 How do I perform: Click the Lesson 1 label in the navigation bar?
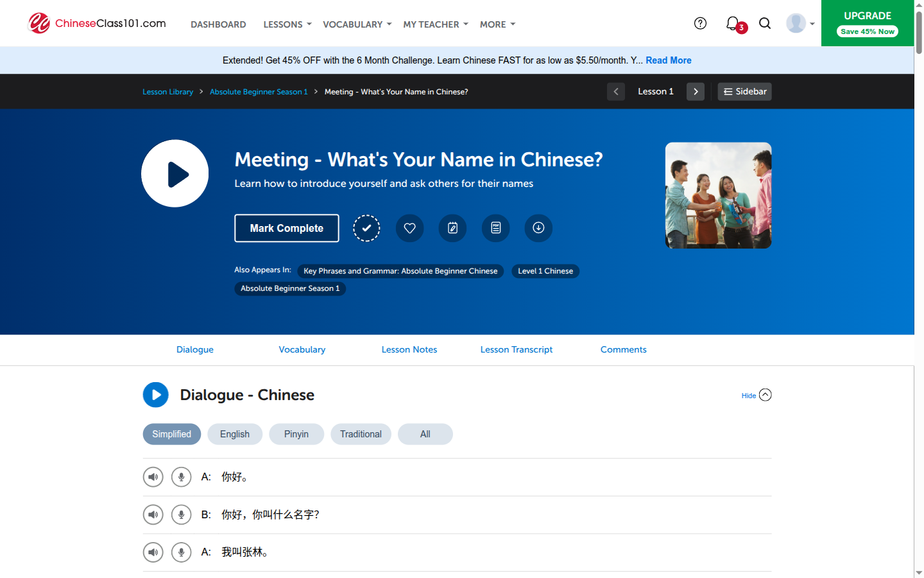pyautogui.click(x=655, y=92)
